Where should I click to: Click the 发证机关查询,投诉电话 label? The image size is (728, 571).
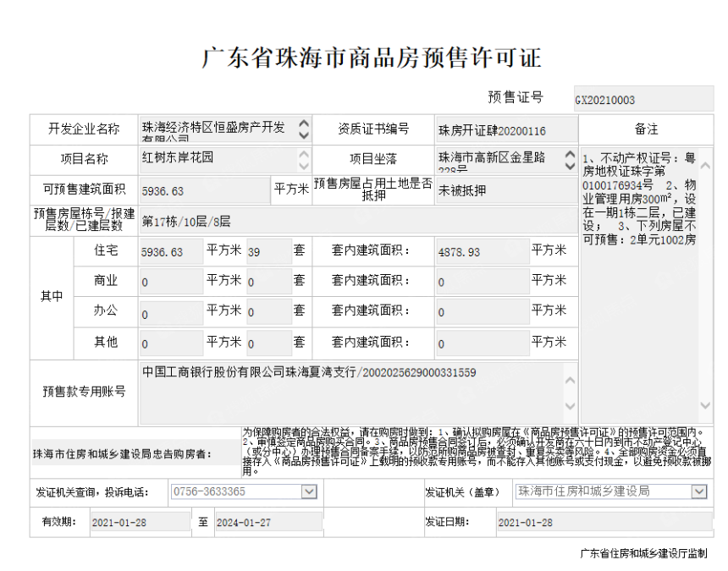click(92, 492)
